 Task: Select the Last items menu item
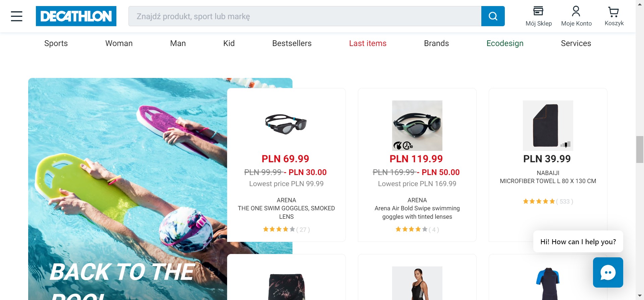(368, 43)
